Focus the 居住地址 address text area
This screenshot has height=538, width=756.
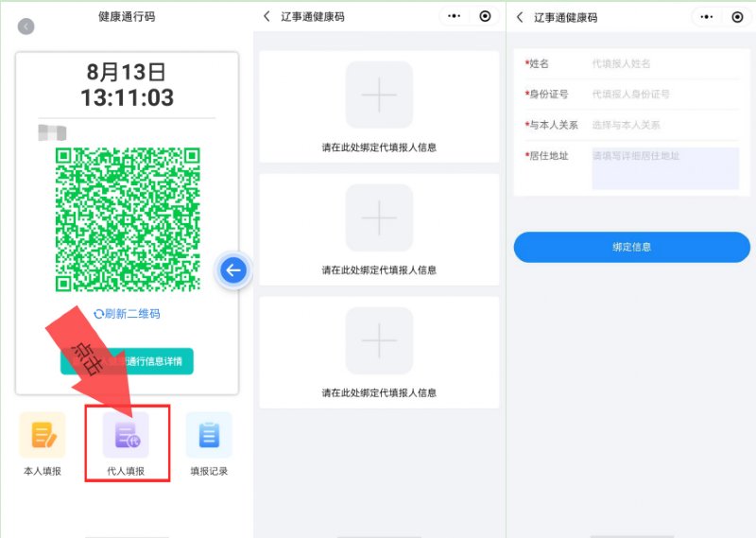(x=665, y=168)
